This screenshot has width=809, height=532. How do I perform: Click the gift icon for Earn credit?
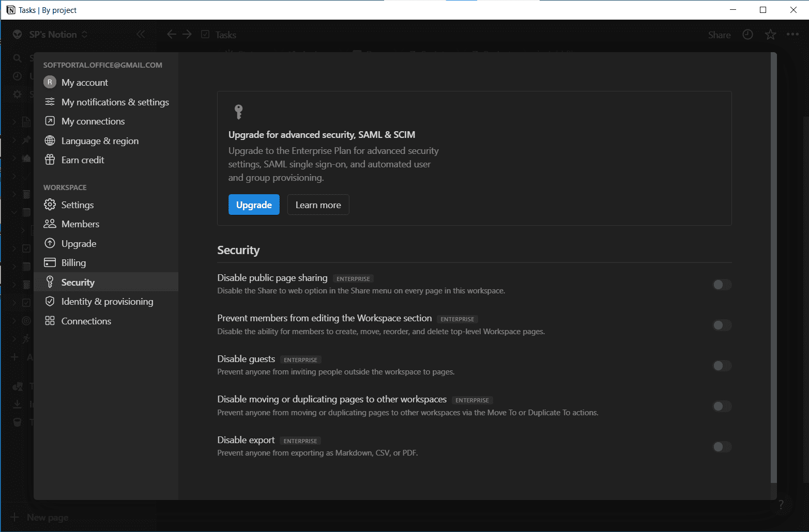50,160
